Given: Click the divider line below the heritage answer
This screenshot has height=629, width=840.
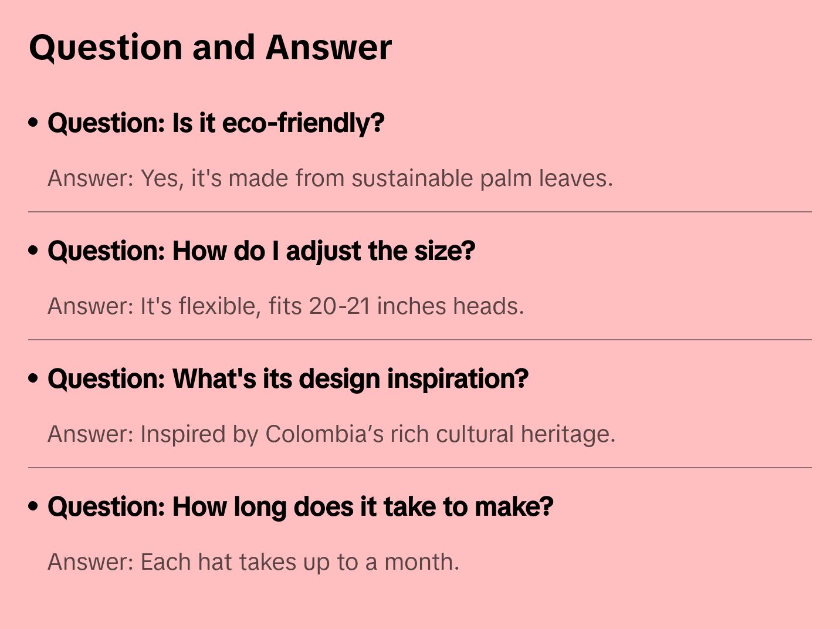Looking at the screenshot, I should (420, 468).
